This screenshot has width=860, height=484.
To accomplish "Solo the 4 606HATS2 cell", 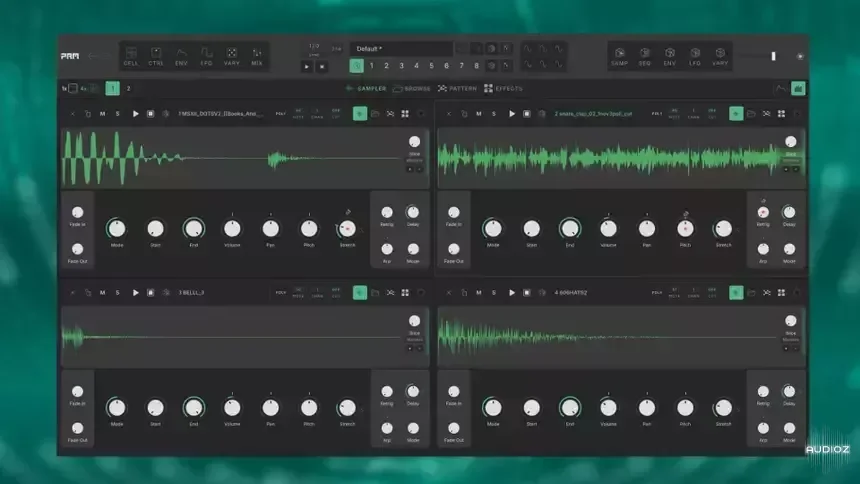I will 494,292.
